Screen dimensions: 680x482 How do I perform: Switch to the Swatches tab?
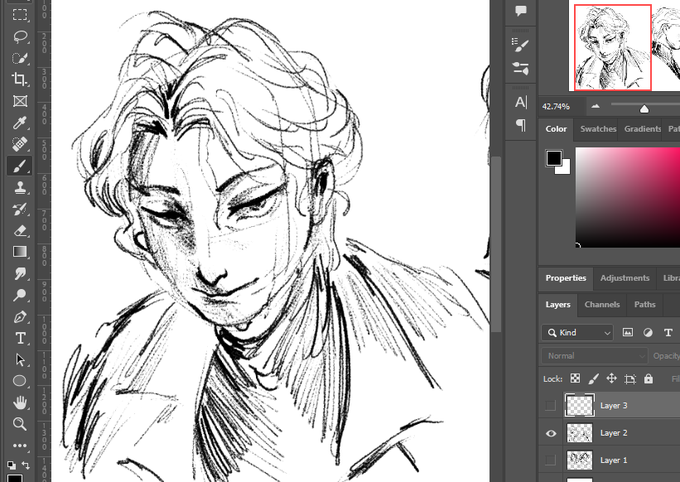coord(598,129)
